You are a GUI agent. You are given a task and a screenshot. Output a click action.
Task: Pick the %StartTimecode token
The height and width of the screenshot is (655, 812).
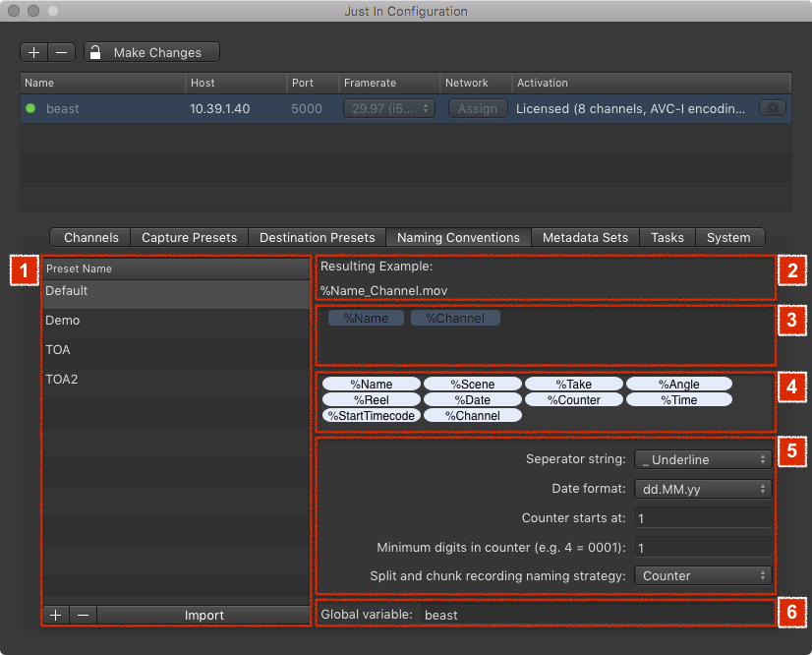[372, 416]
